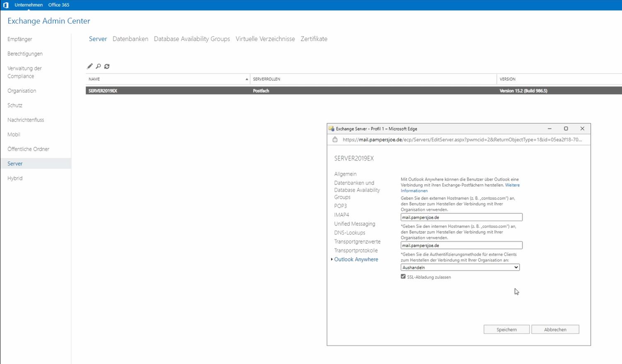
Task: Click the lock icon in popup address bar
Action: click(x=335, y=140)
